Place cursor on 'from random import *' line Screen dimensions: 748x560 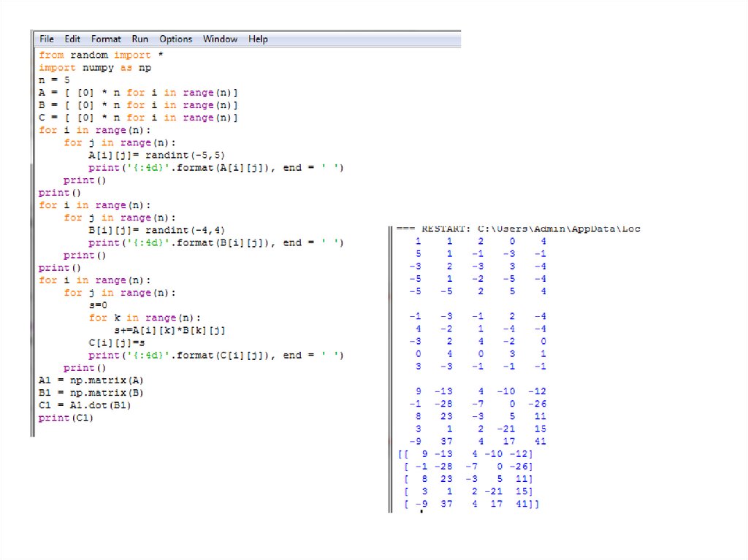94,55
